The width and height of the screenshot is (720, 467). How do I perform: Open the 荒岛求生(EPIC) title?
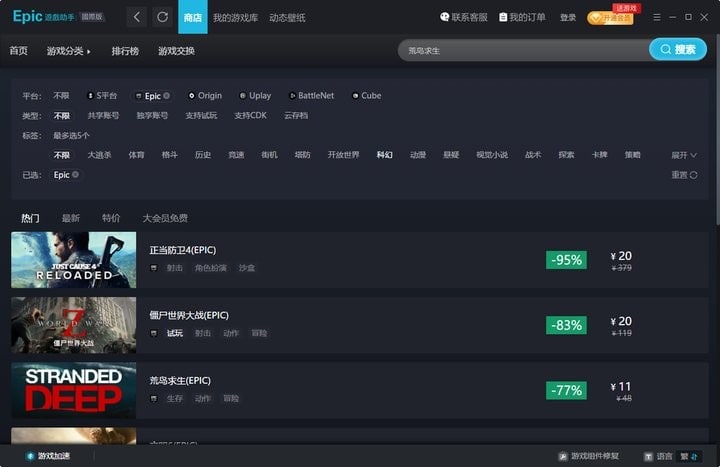[x=180, y=381]
